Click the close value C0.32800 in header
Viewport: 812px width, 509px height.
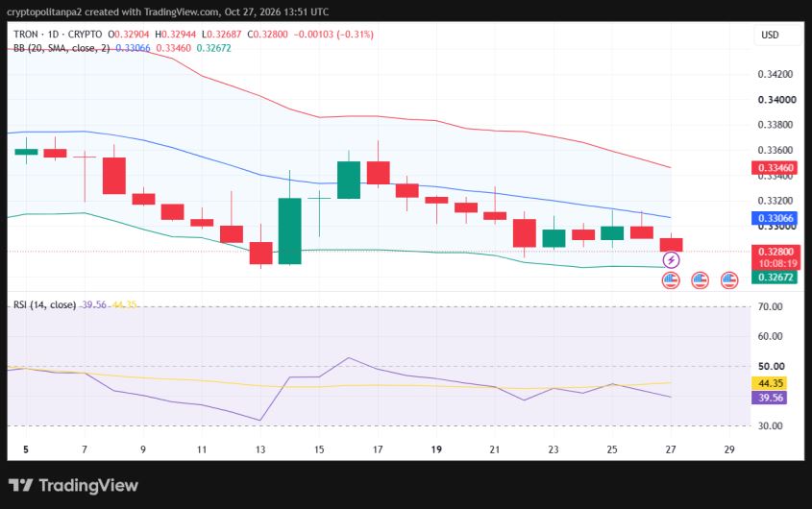[267, 35]
